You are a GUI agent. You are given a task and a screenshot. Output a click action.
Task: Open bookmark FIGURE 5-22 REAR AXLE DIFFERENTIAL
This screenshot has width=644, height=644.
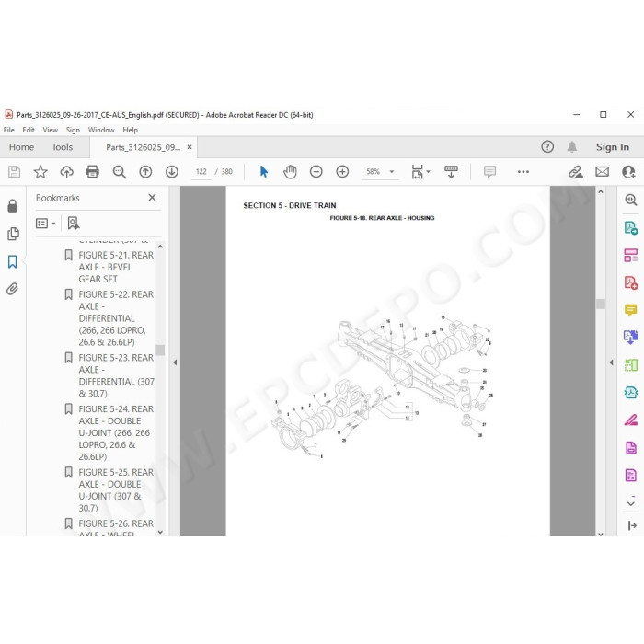point(116,318)
